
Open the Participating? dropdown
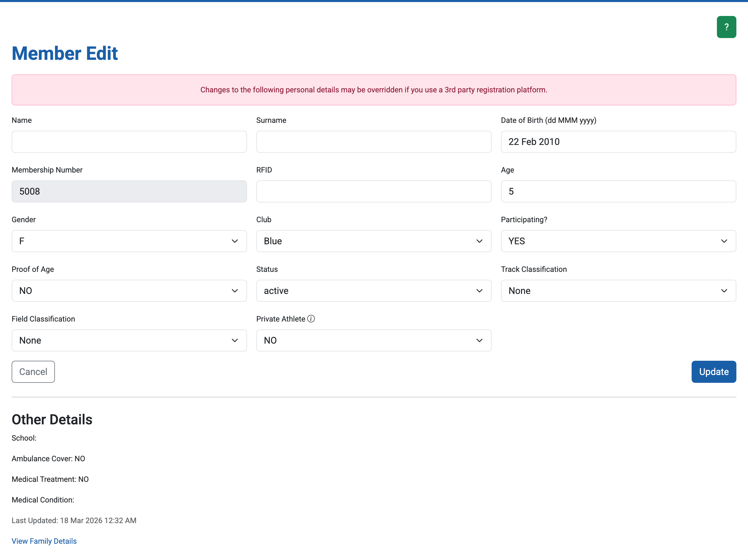tap(618, 241)
